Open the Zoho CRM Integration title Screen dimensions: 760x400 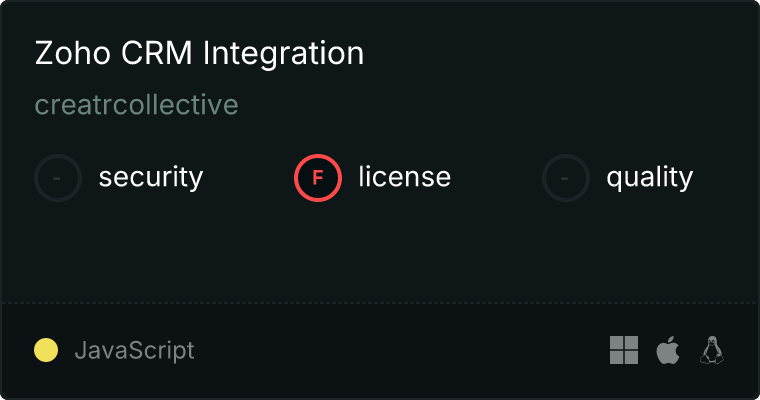[199, 54]
